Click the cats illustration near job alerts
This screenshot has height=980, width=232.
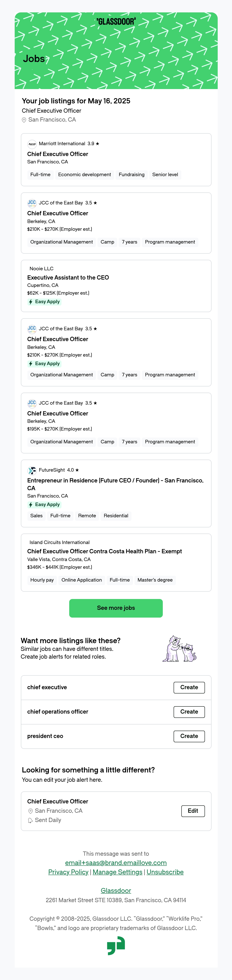(x=180, y=649)
